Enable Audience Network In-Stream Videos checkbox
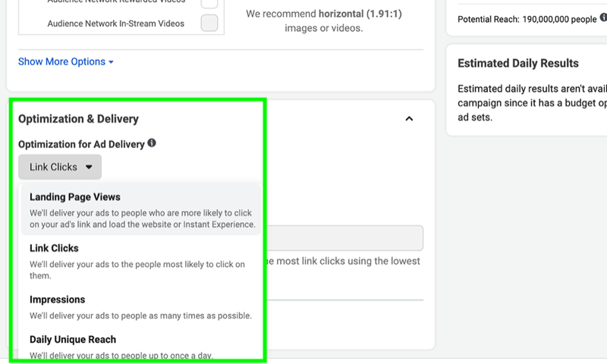Image resolution: width=607 pixels, height=364 pixels. pyautogui.click(x=209, y=24)
